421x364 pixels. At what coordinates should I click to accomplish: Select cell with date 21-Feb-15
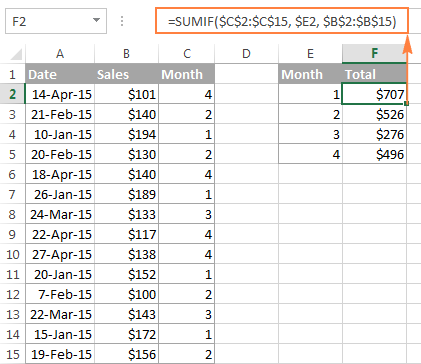pos(60,114)
